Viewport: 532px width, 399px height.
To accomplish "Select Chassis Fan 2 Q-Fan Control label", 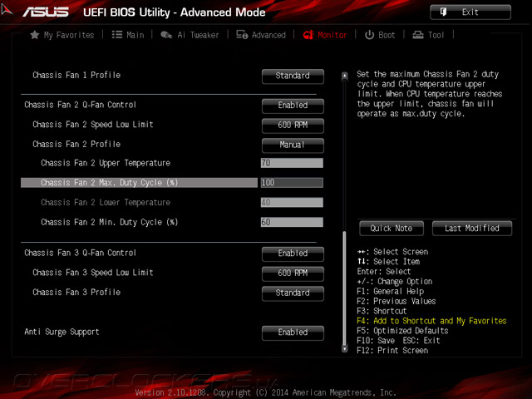I will coord(81,105).
